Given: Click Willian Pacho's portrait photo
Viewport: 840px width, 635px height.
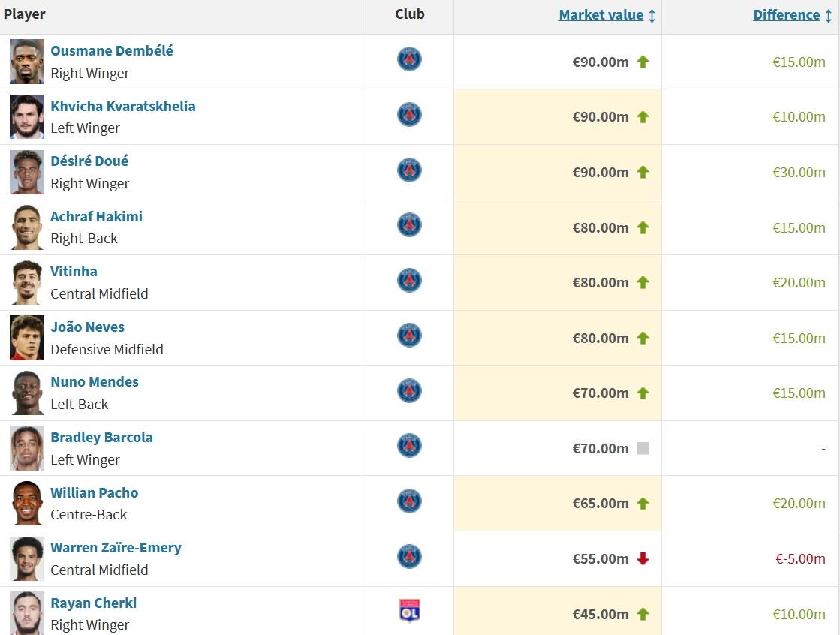Looking at the screenshot, I should (x=27, y=503).
